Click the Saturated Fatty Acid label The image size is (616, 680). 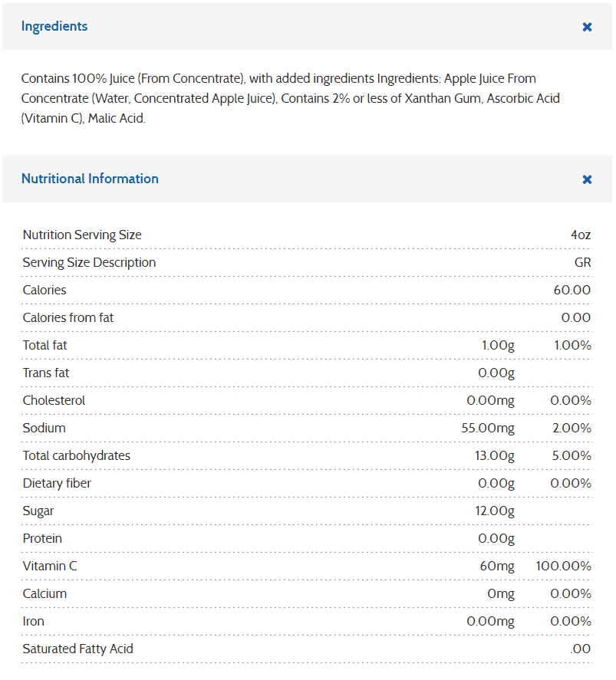point(77,649)
